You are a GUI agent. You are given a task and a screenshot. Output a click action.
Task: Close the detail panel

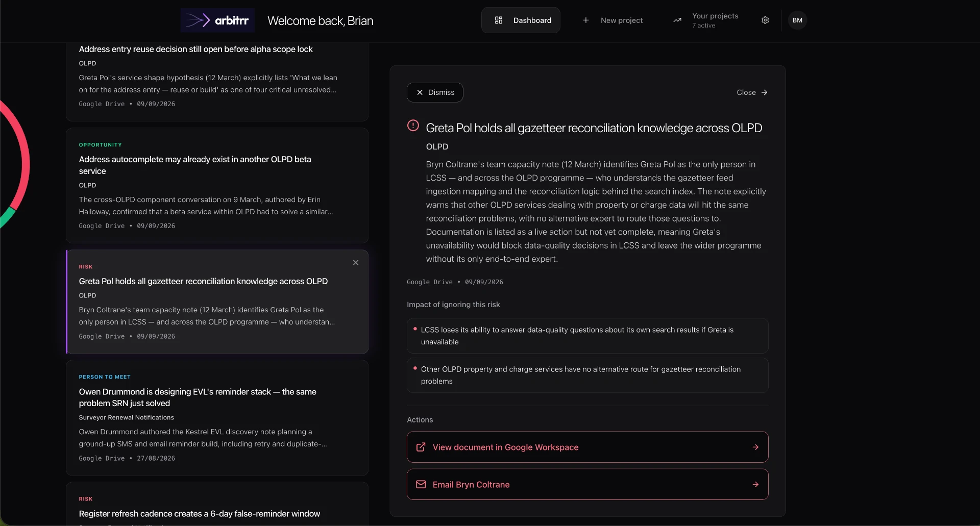(x=752, y=92)
